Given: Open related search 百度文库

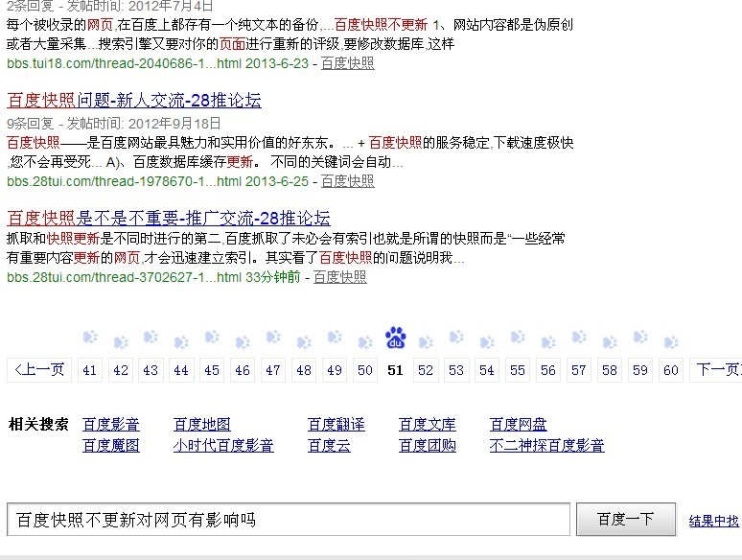Looking at the screenshot, I should point(428,424).
